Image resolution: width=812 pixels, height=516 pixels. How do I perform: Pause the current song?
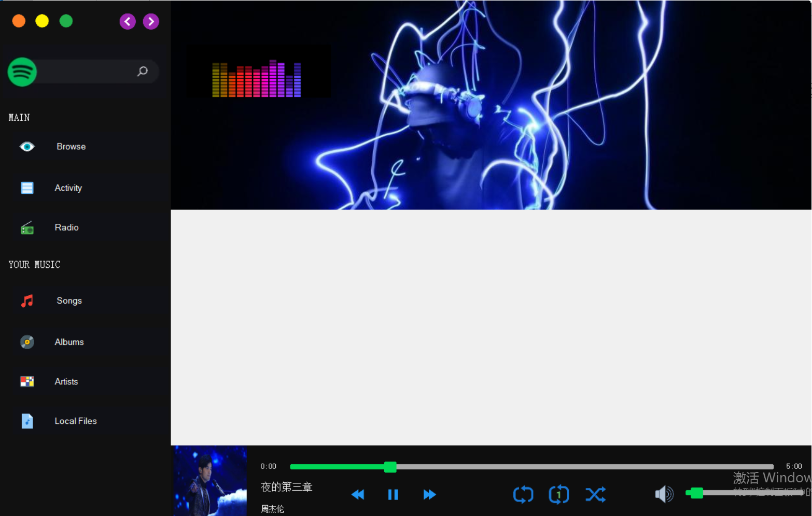pyautogui.click(x=393, y=495)
